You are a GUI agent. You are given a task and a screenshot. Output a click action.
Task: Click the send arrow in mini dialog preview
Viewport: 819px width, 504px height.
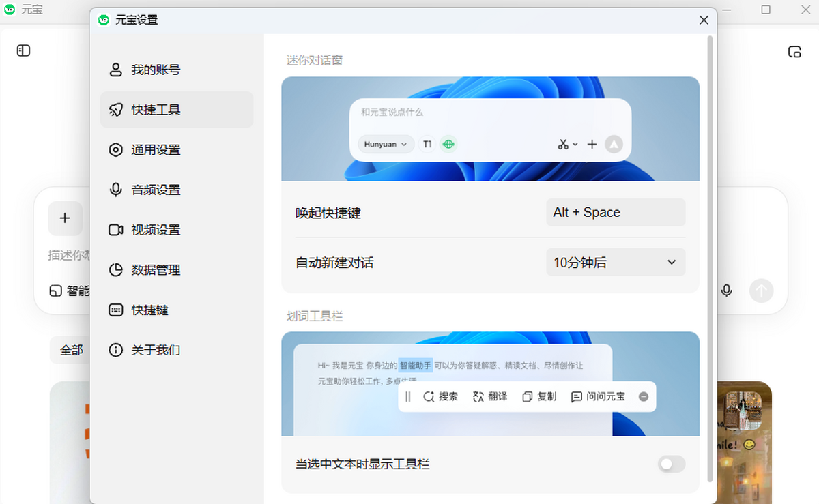(614, 144)
